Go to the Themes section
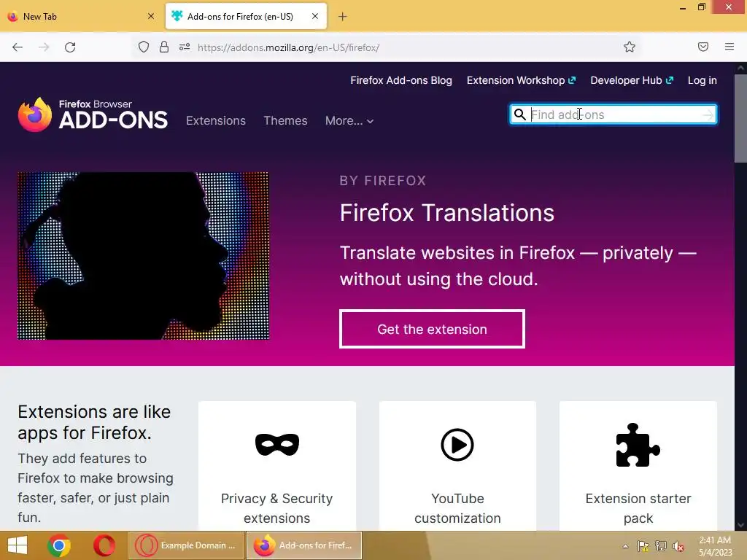Screen dimensions: 747x560 285,120
